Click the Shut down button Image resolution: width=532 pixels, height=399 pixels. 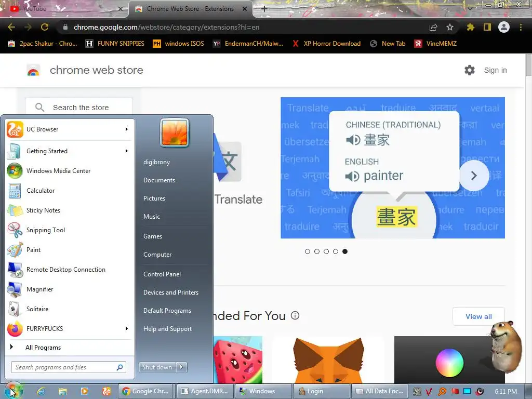[157, 367]
